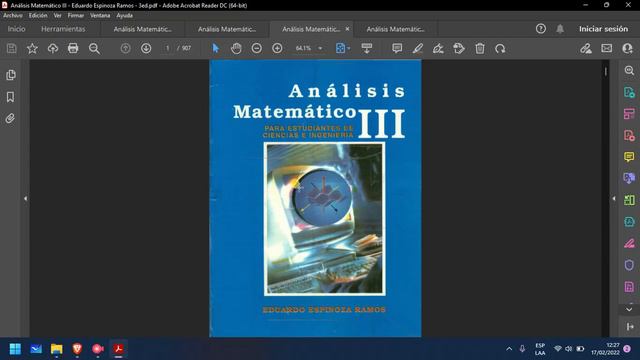Image resolution: width=640 pixels, height=360 pixels.
Task: Open the Ver menu
Action: (x=58, y=16)
